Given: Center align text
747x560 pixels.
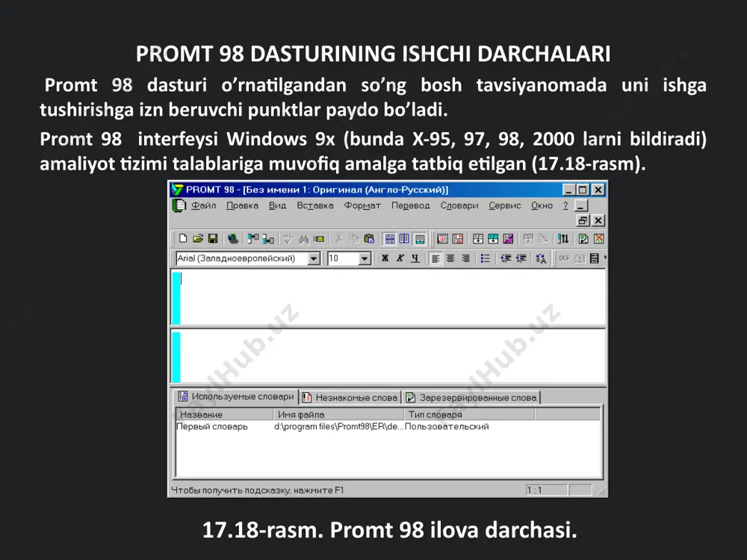Looking at the screenshot, I should (x=450, y=258).
